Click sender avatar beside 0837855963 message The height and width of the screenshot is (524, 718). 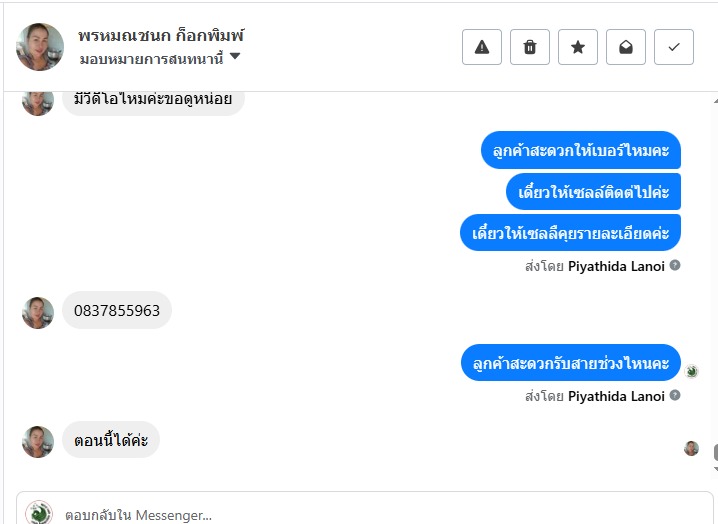click(38, 312)
